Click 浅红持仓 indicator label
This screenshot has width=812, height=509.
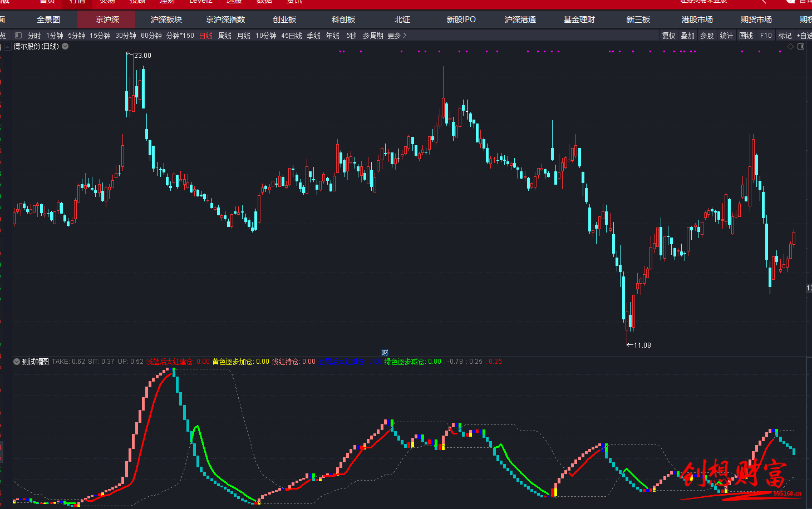click(286, 362)
